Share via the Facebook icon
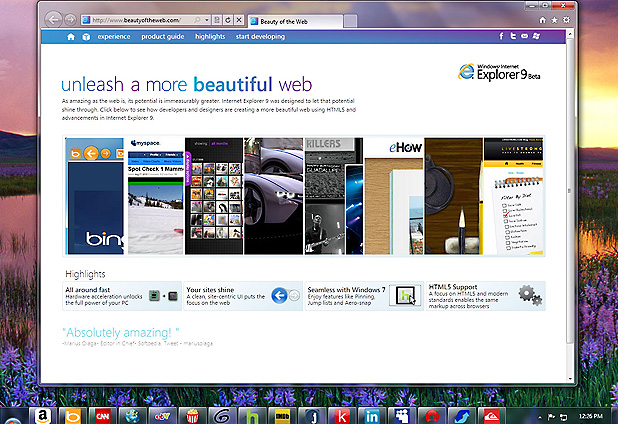 (x=501, y=36)
